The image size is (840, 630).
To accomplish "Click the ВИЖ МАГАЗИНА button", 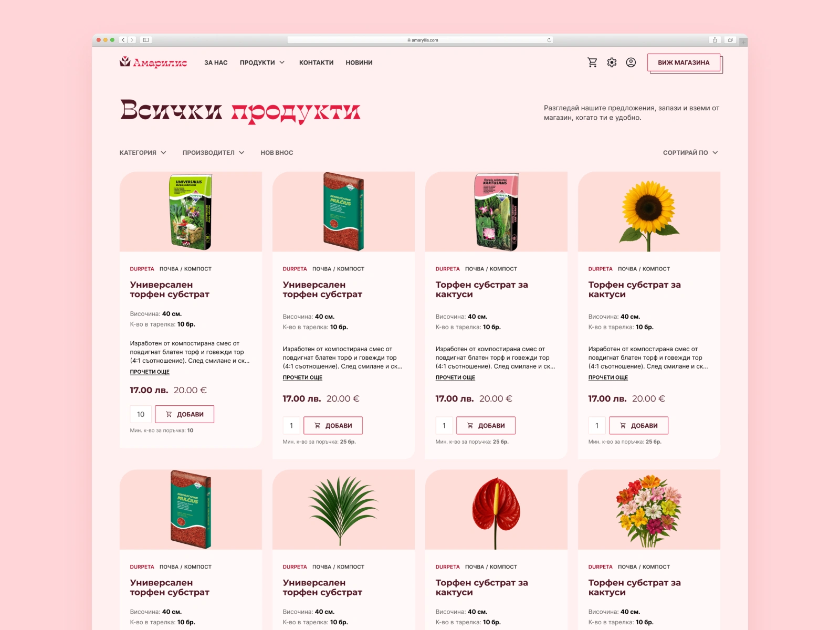I will tap(684, 62).
